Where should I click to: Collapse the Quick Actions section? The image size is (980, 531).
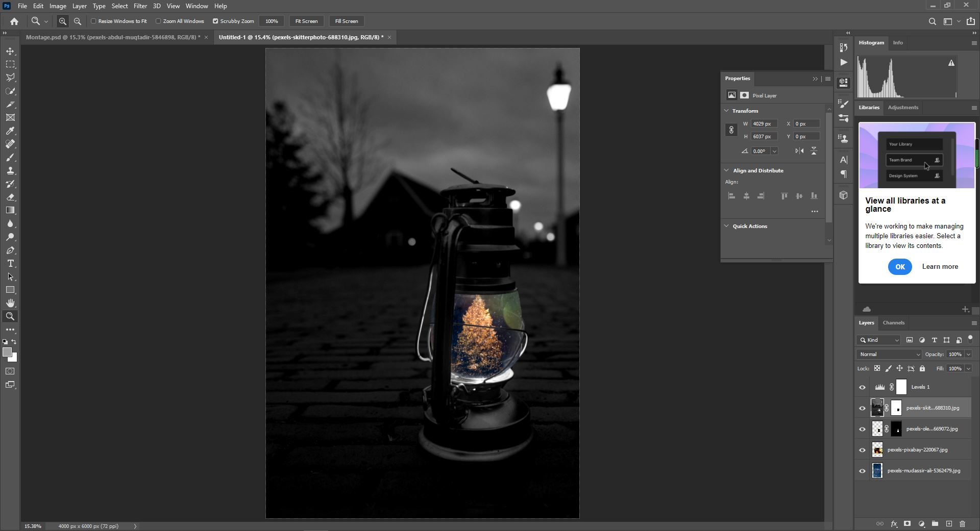point(726,226)
